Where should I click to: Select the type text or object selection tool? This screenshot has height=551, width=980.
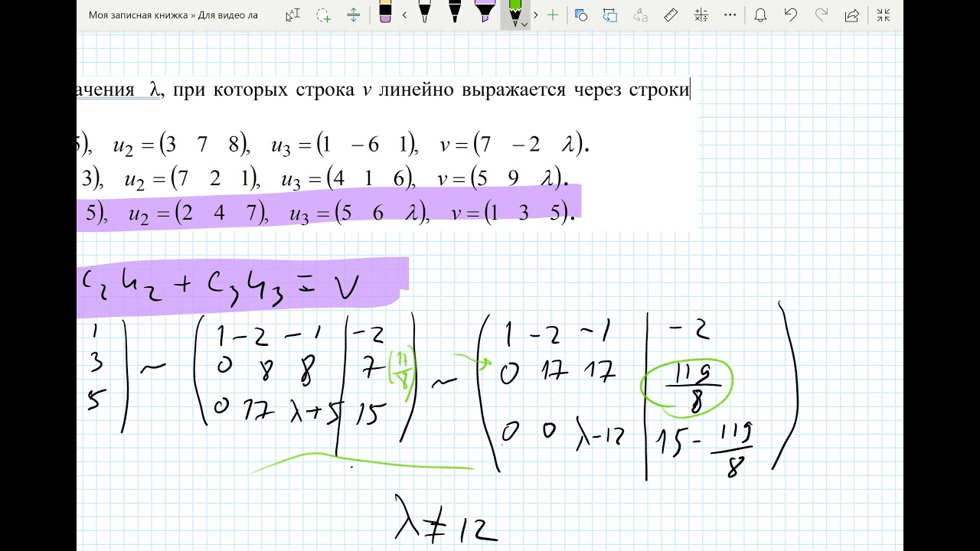(292, 15)
